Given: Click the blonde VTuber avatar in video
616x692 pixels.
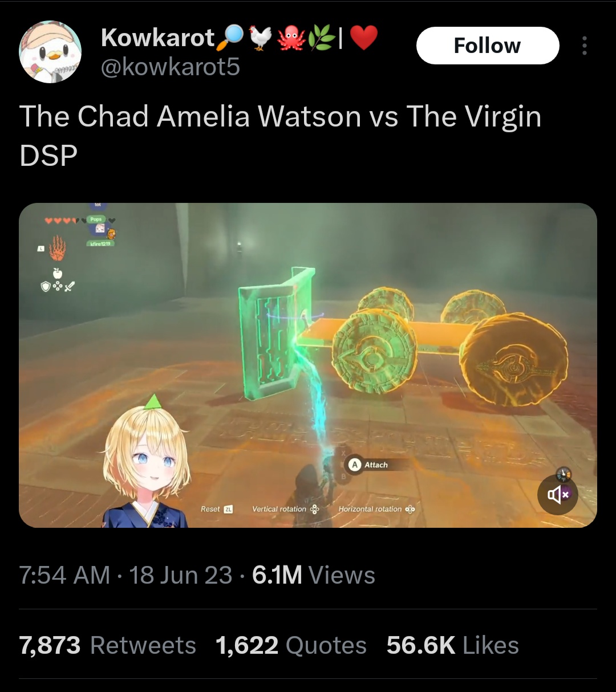Looking at the screenshot, I should coord(147,462).
